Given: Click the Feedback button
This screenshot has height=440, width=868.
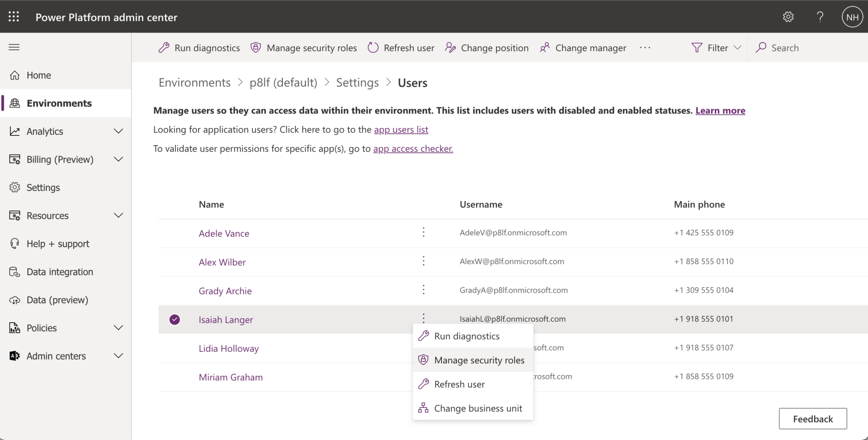Looking at the screenshot, I should (813, 419).
